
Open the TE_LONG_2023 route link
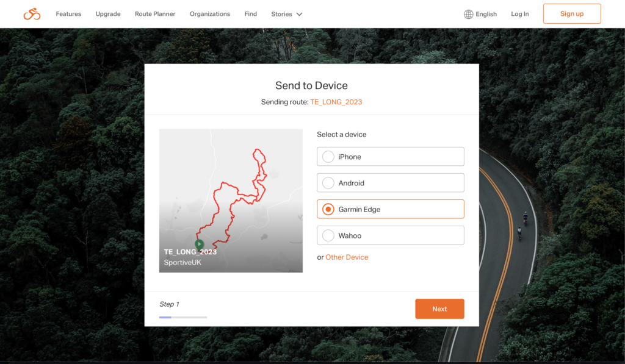tap(336, 102)
